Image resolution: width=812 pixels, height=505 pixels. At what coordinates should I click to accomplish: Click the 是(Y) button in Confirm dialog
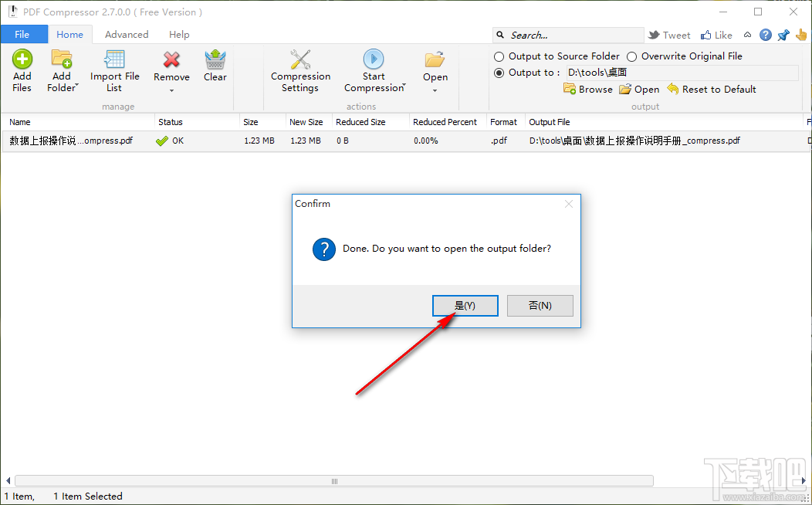point(465,306)
